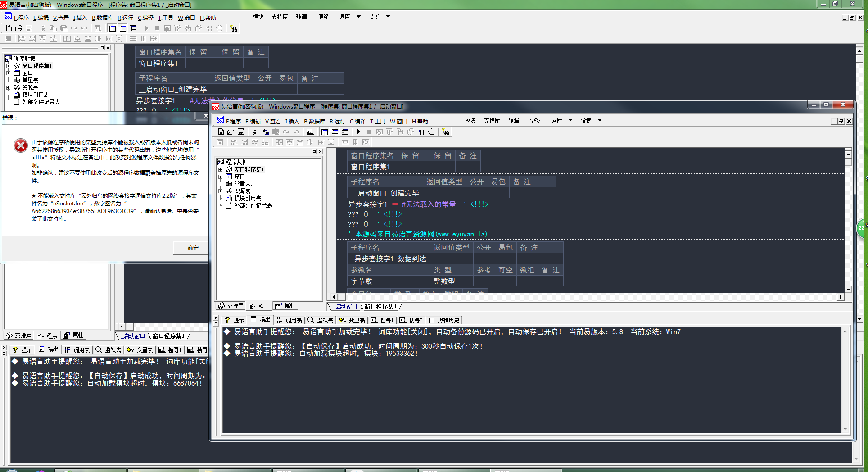Toggle first panel layout icon in back window

coord(113,28)
